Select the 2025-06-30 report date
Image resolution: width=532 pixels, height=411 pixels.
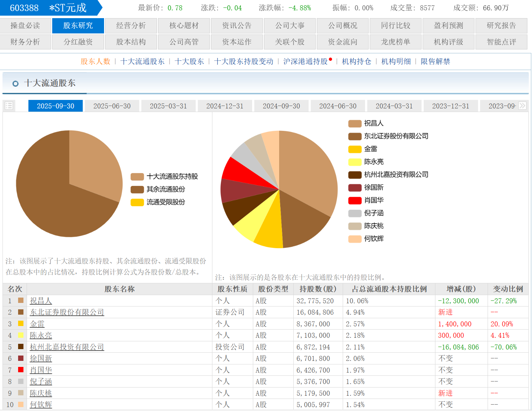pyautogui.click(x=112, y=106)
